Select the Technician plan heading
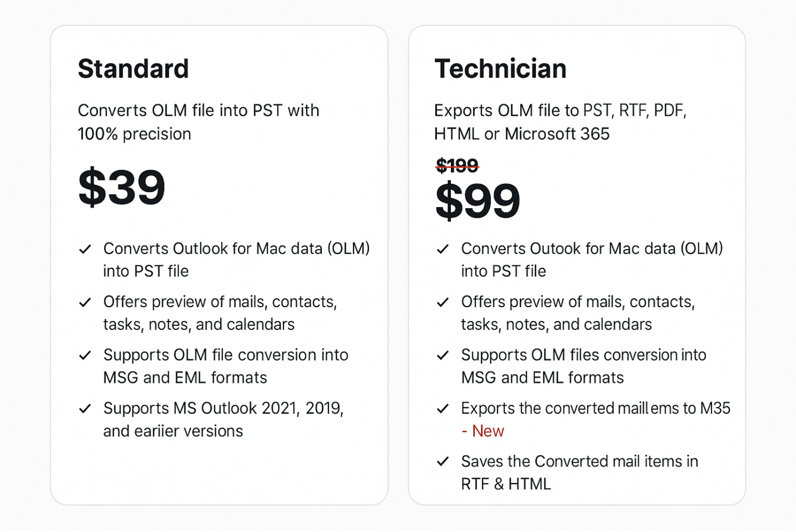Screen dimensions: 796x532 500,69
